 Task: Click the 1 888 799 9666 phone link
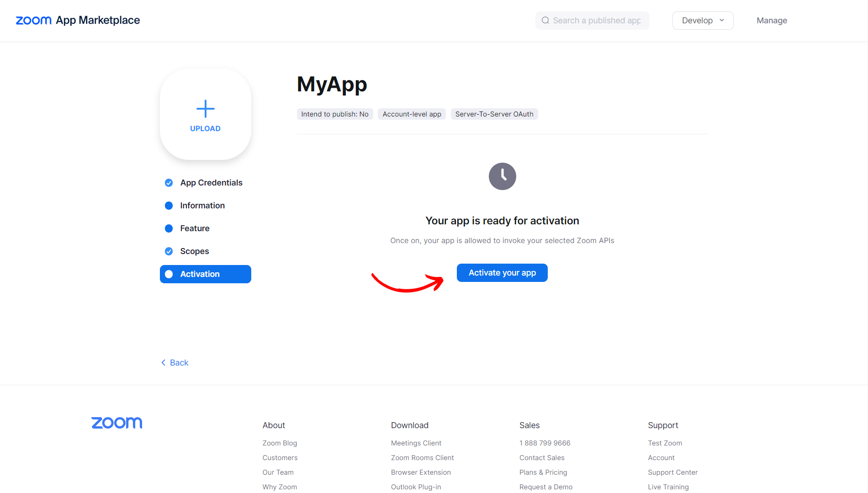tap(545, 443)
